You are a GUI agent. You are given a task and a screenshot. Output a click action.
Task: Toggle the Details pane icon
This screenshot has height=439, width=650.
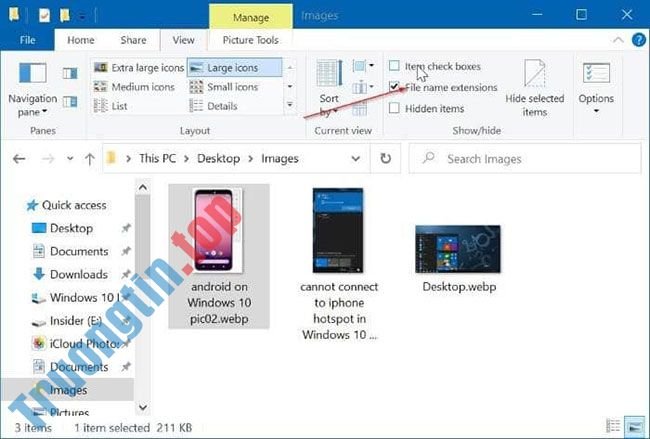[70, 102]
